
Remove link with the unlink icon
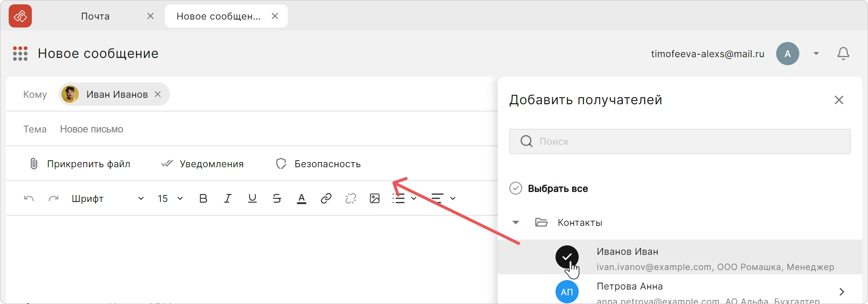coord(351,198)
